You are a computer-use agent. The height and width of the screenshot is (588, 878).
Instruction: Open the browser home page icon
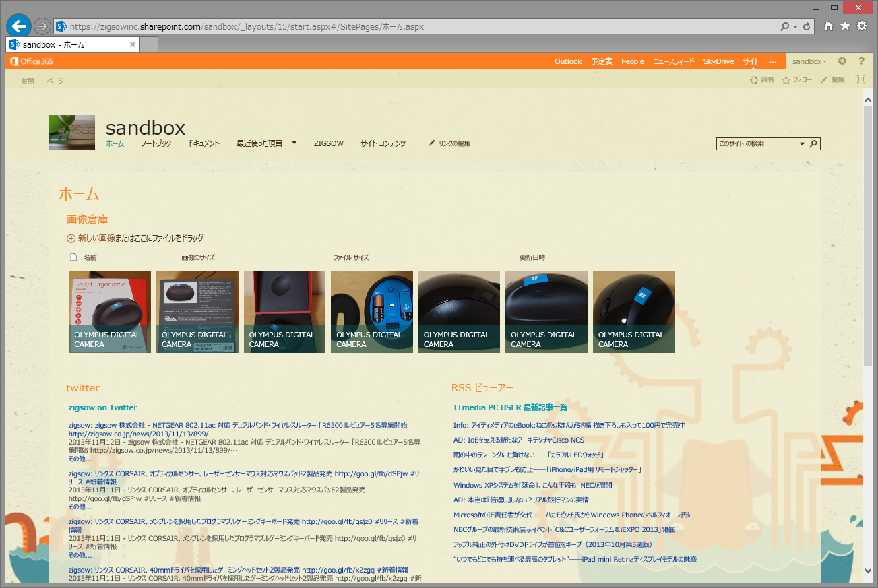pos(829,26)
